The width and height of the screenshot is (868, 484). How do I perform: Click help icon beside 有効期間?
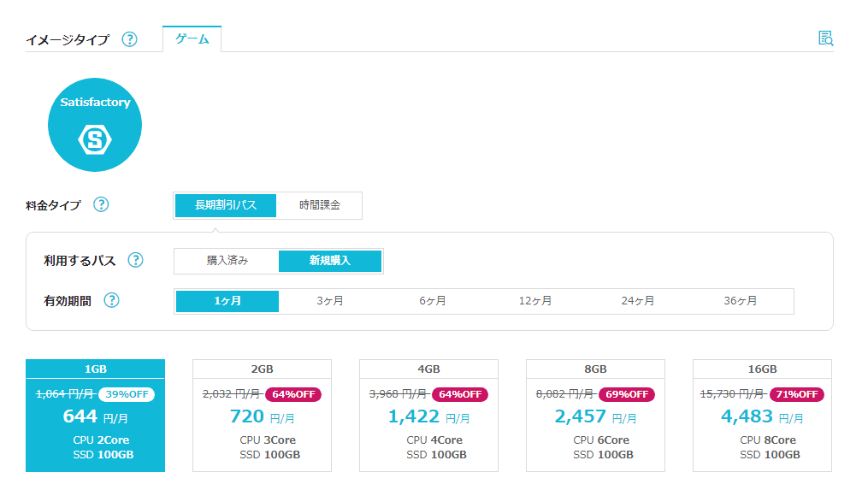pyautogui.click(x=112, y=300)
